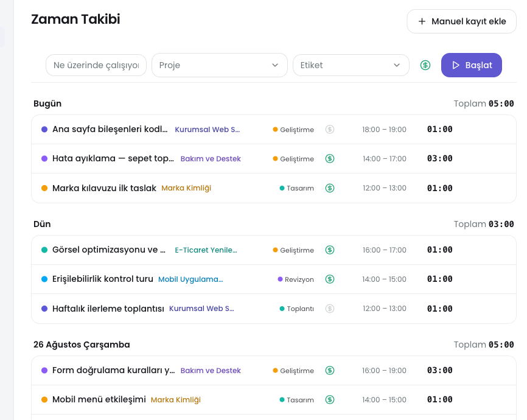Click the plus icon in Manuel kayıt ekle
527x420 pixels.
tap(422, 21)
